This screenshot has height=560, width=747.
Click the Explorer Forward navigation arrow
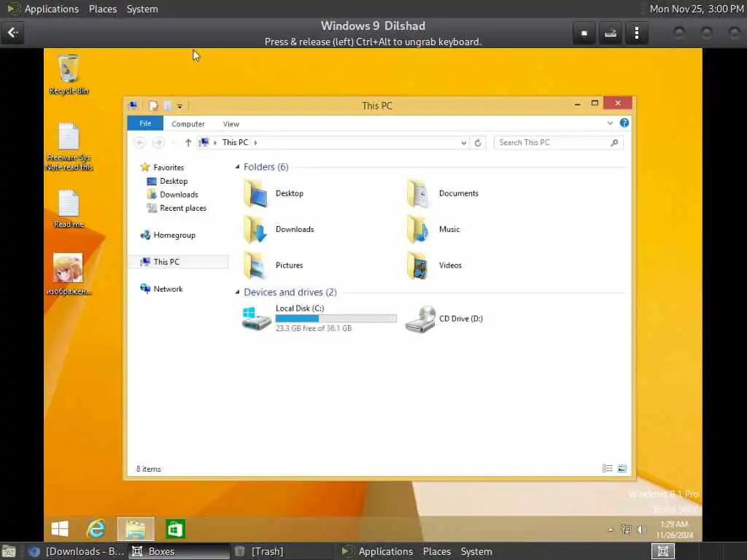click(158, 142)
